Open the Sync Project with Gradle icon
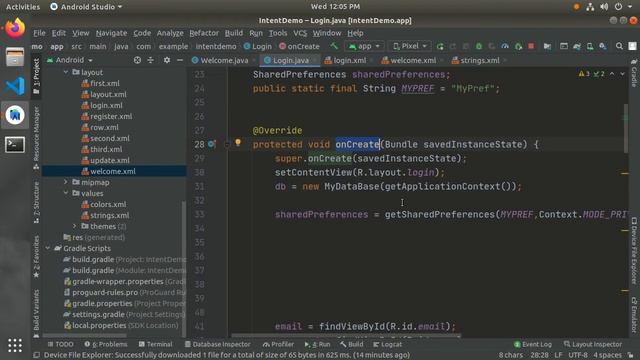The image size is (640, 360). point(577,47)
